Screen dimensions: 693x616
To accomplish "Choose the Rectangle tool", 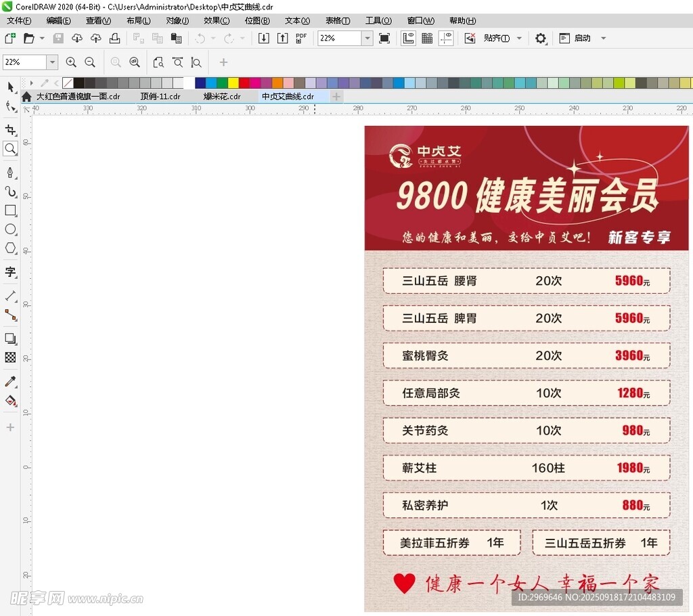I will (10, 211).
